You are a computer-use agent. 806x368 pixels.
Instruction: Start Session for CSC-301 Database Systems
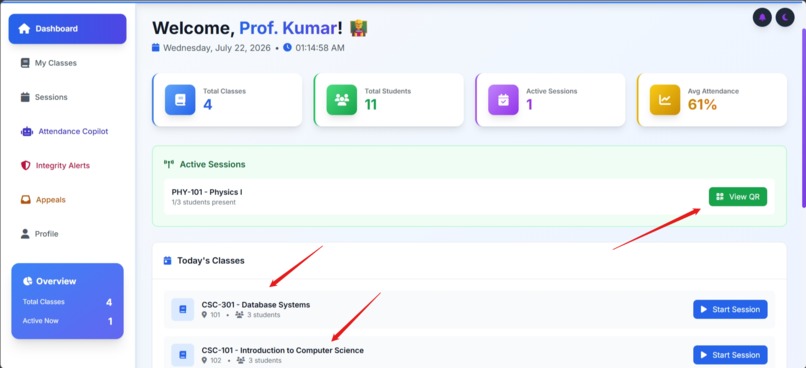[730, 309]
